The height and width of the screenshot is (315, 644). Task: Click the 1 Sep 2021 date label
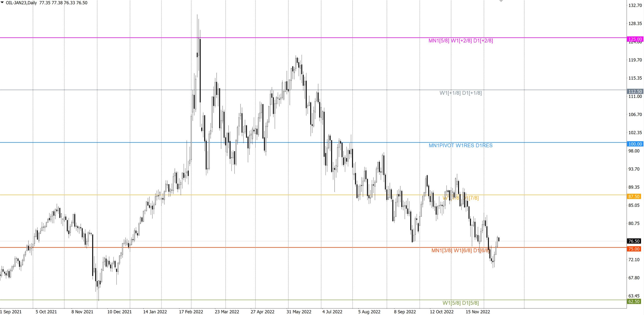point(11,312)
